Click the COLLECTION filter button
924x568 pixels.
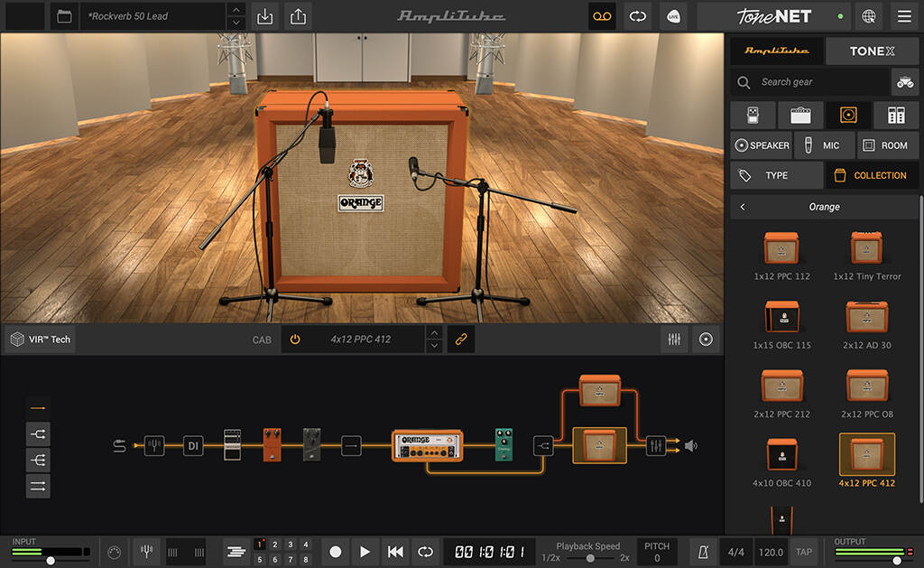click(x=871, y=174)
